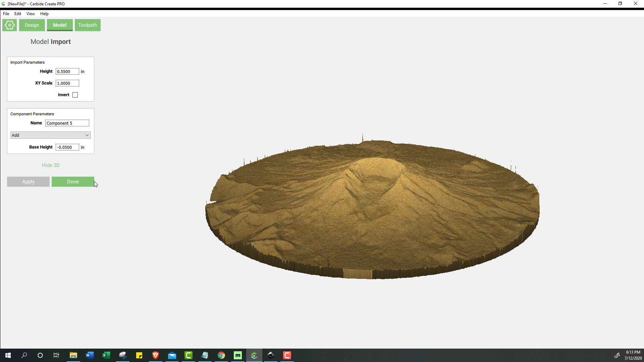Open Brave browser from the taskbar
The image size is (644, 362).
click(x=155, y=355)
